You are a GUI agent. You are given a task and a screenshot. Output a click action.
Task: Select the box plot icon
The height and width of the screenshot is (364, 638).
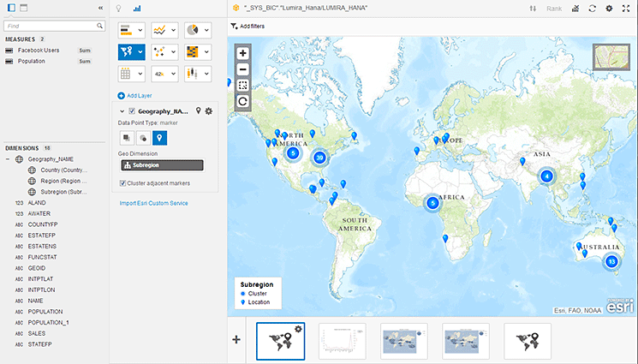[192, 74]
